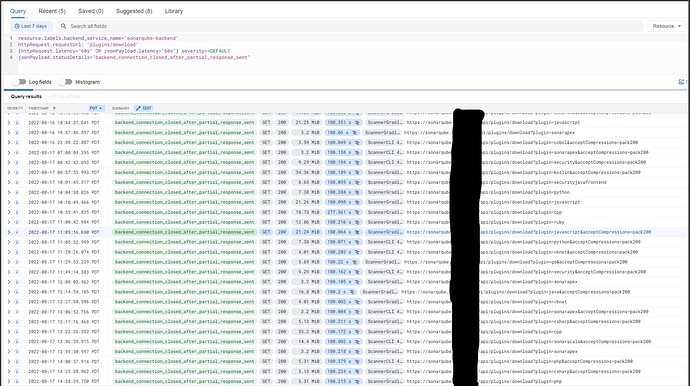Switch to the Recent (5) tab
Screen dimensions: 690x386
click(52, 11)
